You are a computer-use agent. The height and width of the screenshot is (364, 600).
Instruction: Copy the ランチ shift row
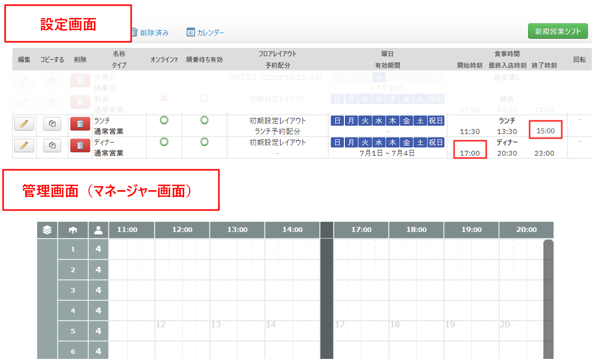pyautogui.click(x=52, y=123)
